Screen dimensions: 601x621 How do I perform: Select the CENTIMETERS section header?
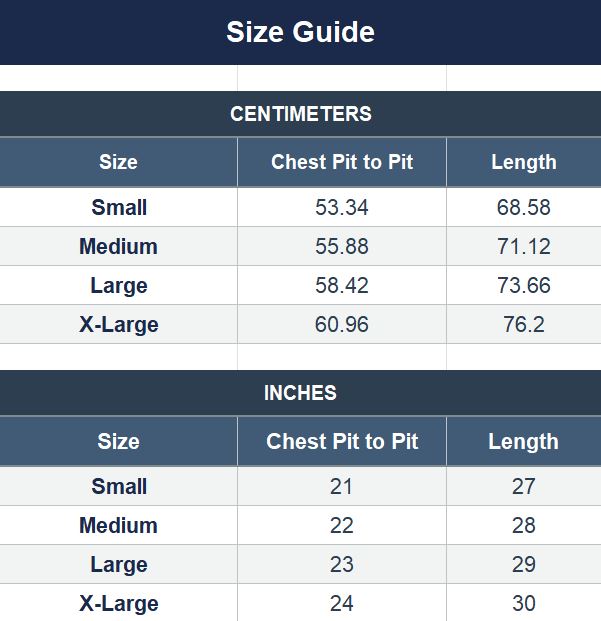coord(300,114)
